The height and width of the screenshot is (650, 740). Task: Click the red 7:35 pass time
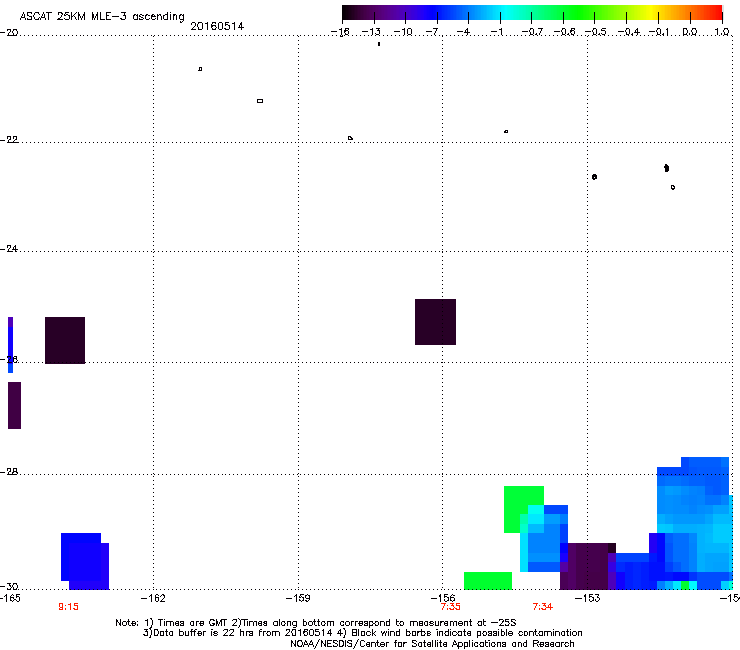[x=450, y=607]
